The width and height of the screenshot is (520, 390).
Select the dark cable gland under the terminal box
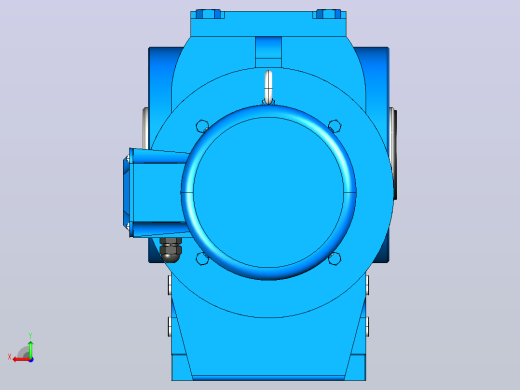[171, 250]
